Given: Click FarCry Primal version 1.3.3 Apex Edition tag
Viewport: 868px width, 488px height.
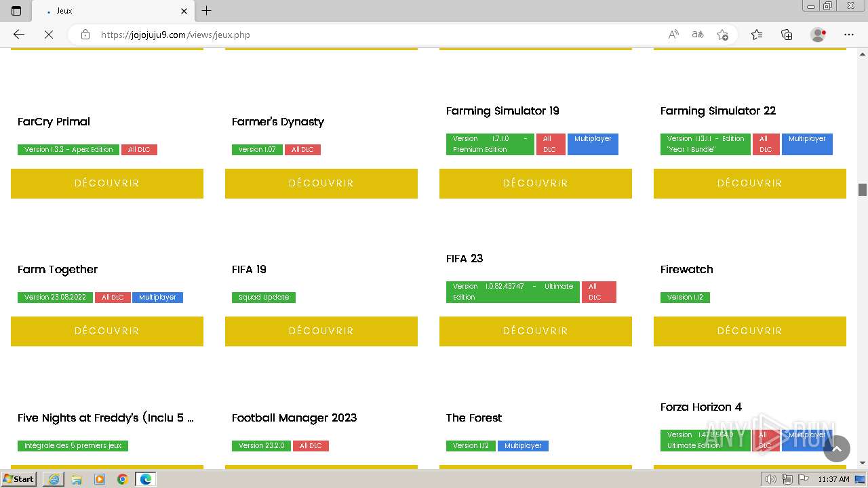Looking at the screenshot, I should tap(68, 150).
